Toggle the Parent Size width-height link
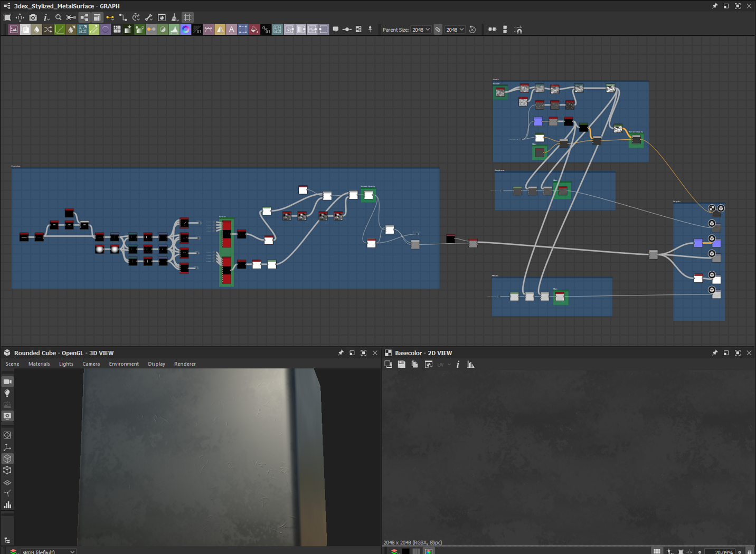Screen dimensions: 756x554 438,30
